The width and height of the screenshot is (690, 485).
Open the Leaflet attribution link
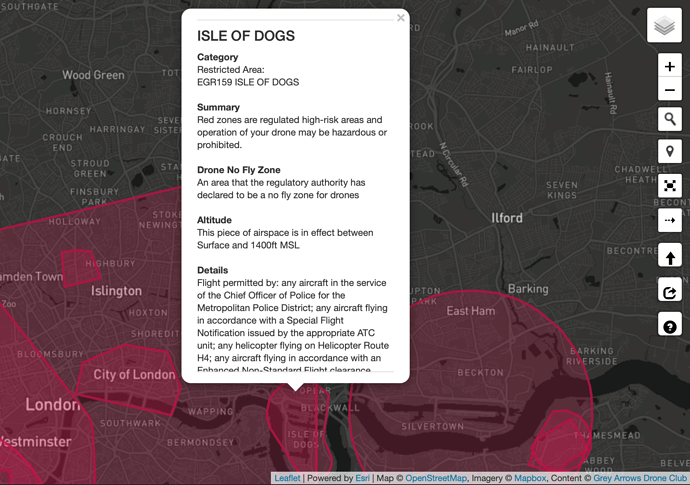[x=288, y=478]
